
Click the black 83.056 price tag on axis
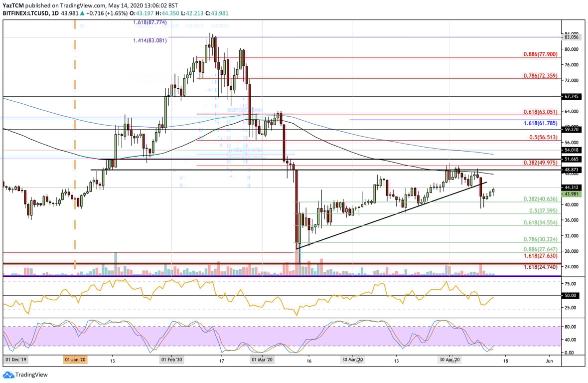tap(572, 37)
